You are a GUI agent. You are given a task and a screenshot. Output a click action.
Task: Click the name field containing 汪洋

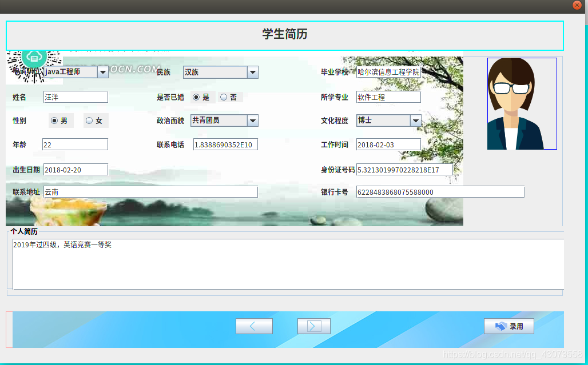[75, 97]
